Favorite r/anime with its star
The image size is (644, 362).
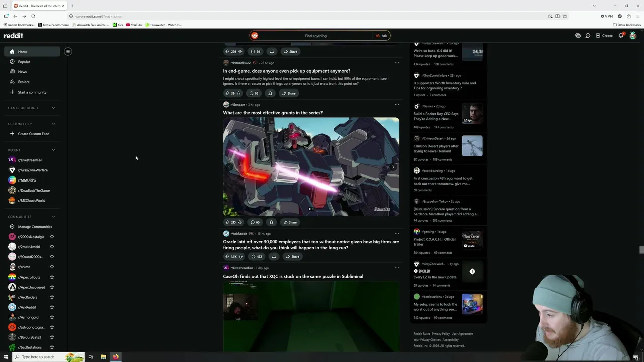pyautogui.click(x=52, y=267)
